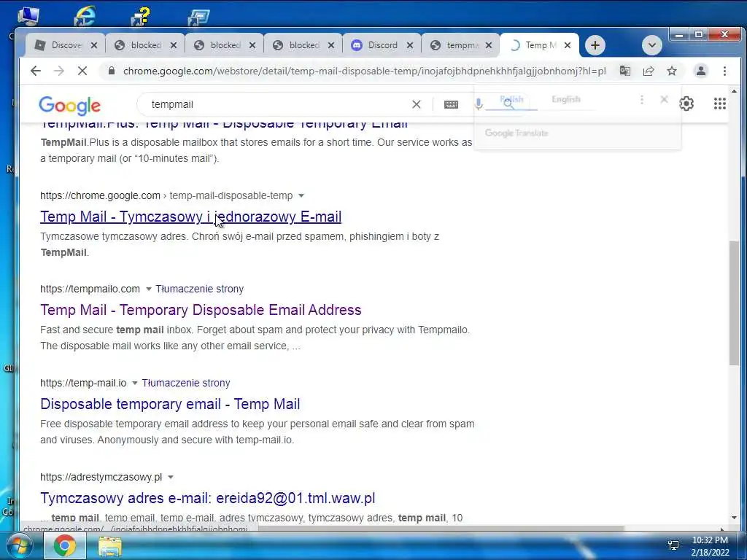The image size is (747, 560).
Task: Close the Discord tab
Action: click(x=410, y=45)
